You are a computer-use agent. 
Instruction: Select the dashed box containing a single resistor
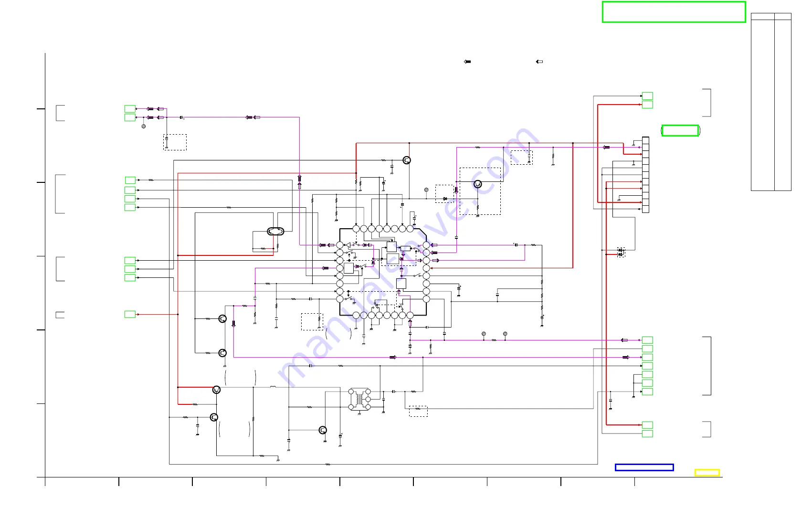pyautogui.click(x=418, y=411)
